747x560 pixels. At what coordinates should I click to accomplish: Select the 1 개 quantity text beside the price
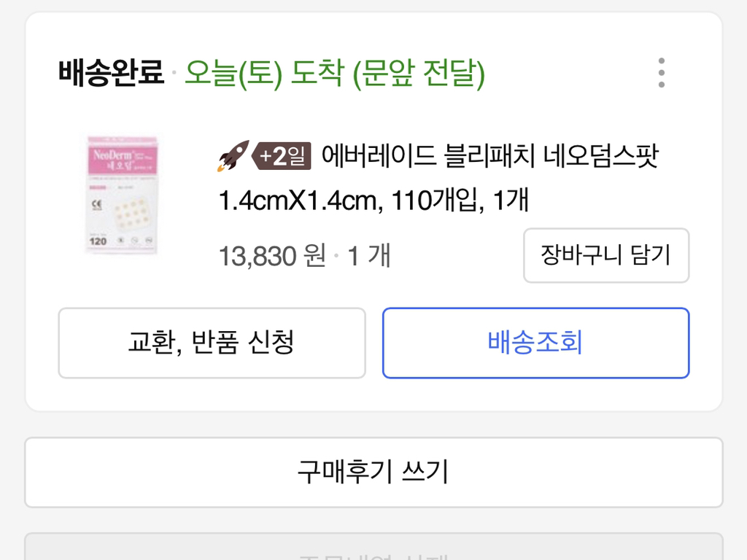[x=368, y=256]
